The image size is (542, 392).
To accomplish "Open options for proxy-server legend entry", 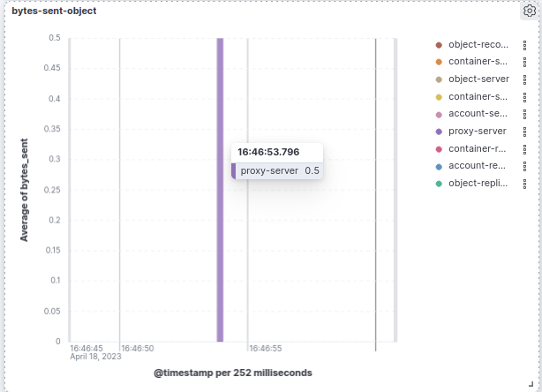I will click(524, 131).
